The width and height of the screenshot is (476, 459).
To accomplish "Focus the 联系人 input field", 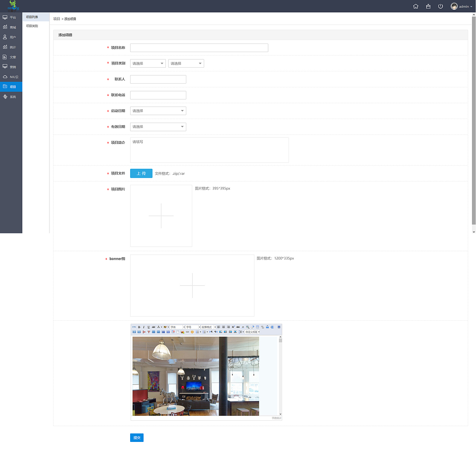I will point(158,79).
